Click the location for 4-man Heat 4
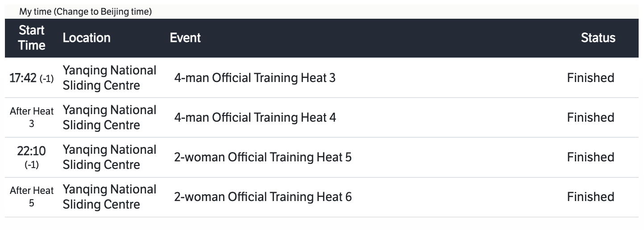The width and height of the screenshot is (644, 230). click(x=109, y=118)
